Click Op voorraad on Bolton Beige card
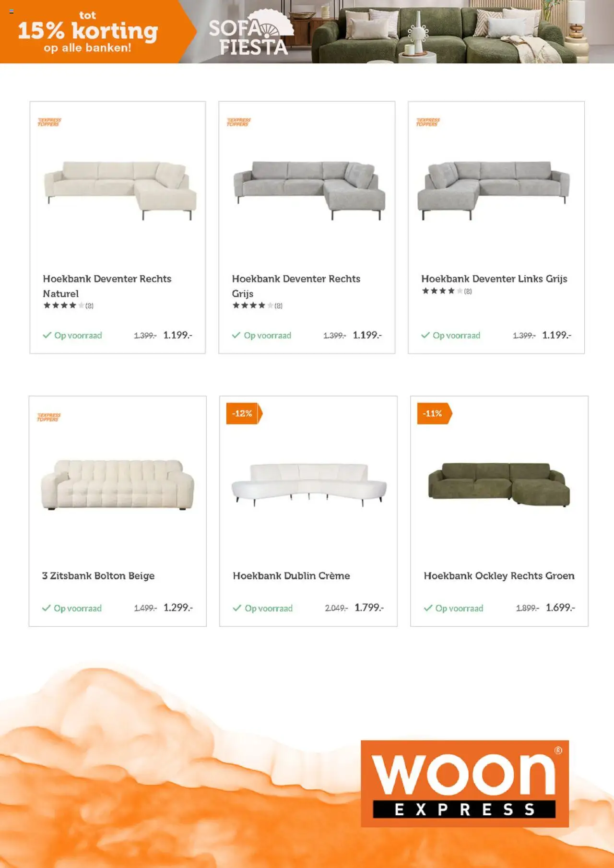This screenshot has height=868, width=614. pyautogui.click(x=72, y=608)
